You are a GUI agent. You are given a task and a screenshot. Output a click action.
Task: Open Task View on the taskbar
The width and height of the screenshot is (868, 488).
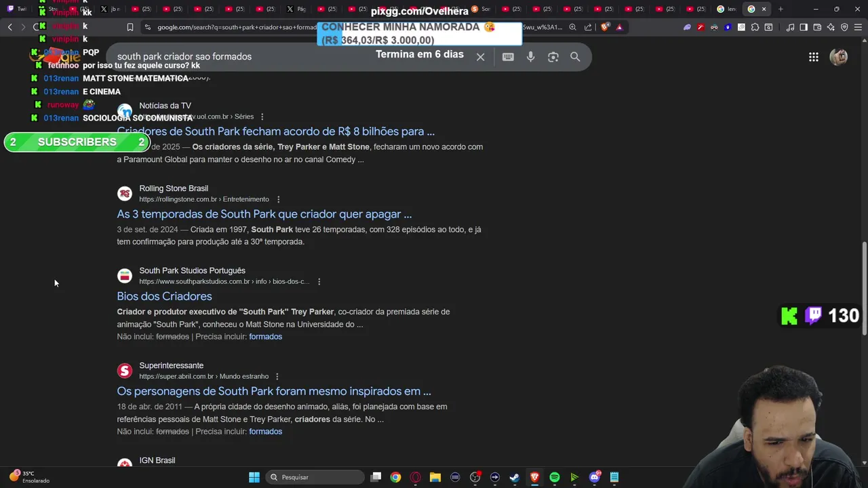pos(376,477)
